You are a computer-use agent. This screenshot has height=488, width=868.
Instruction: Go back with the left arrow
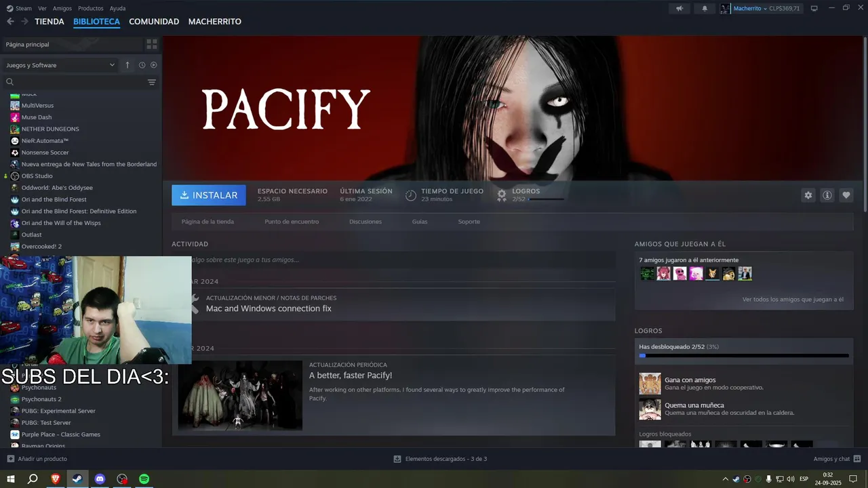pos(10,22)
